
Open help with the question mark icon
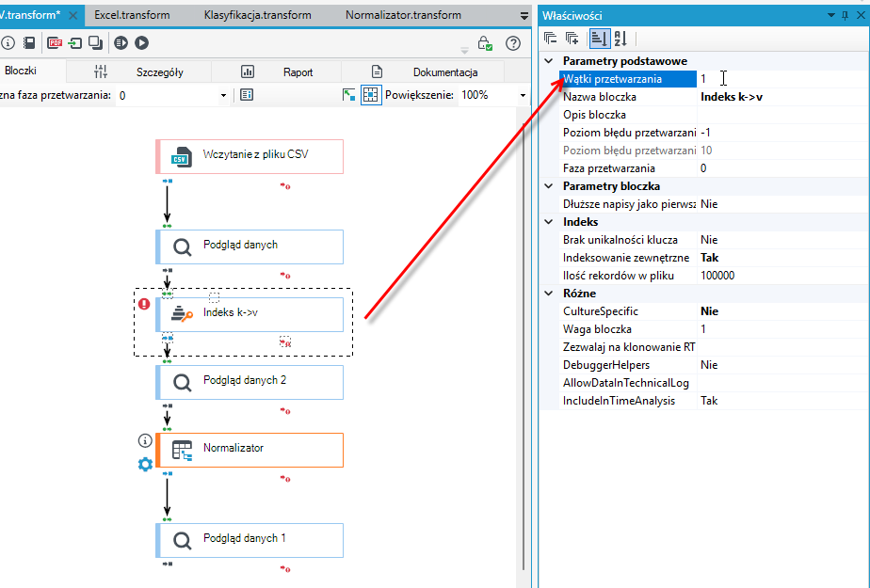[513, 43]
